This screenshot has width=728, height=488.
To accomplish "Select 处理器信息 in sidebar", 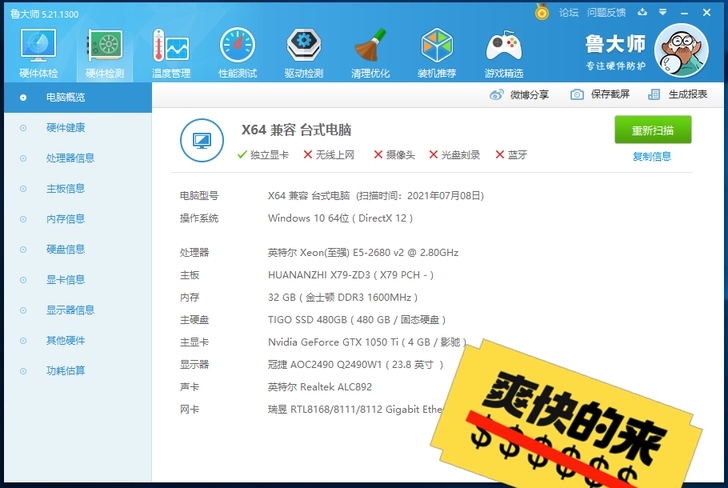I will pos(78,158).
